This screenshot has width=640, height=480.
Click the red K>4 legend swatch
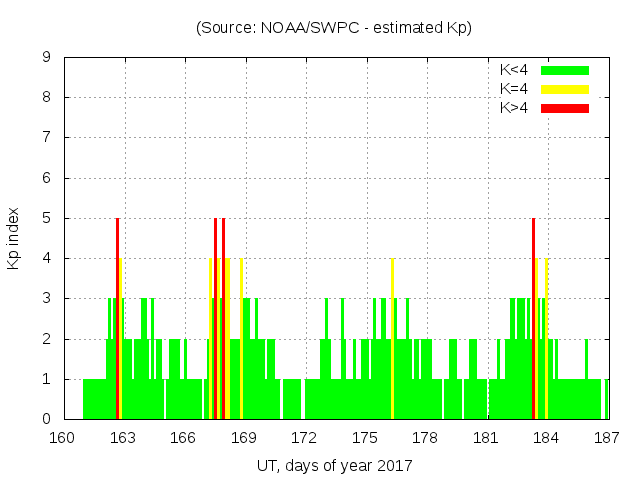(565, 108)
